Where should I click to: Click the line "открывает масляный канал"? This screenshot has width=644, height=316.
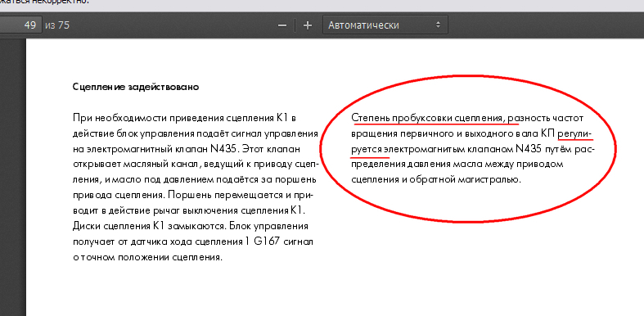[196, 165]
